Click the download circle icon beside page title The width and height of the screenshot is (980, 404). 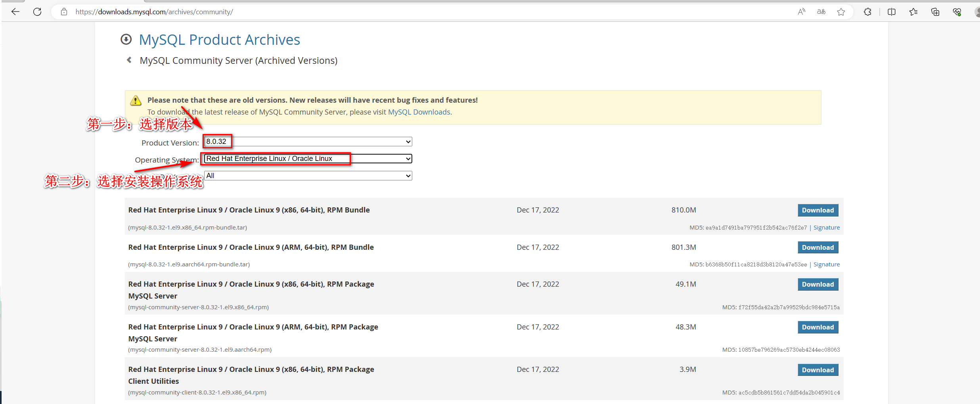126,39
